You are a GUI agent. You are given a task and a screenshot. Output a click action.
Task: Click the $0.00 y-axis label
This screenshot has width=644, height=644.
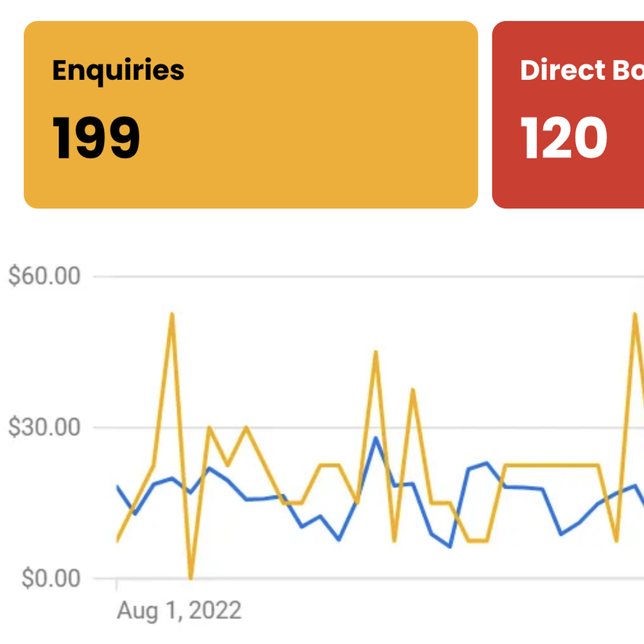click(x=51, y=578)
